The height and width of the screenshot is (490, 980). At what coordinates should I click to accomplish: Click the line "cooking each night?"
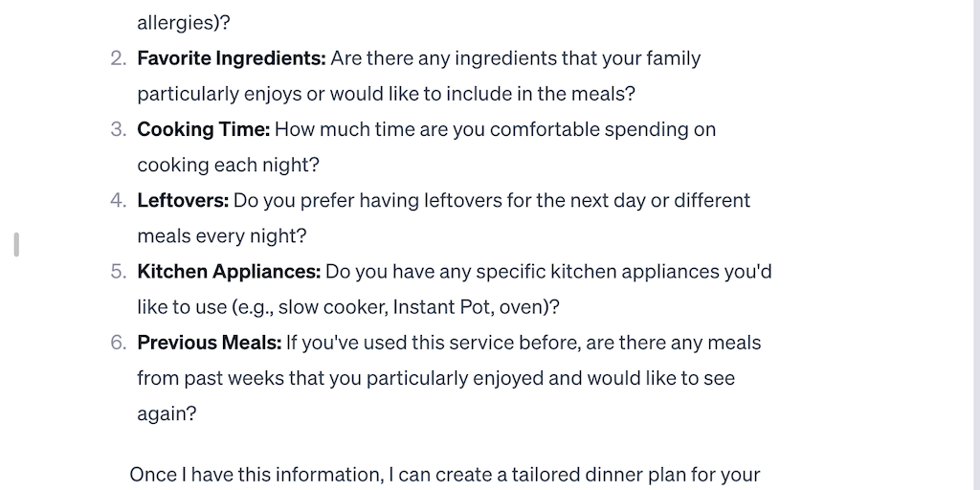coord(228,165)
